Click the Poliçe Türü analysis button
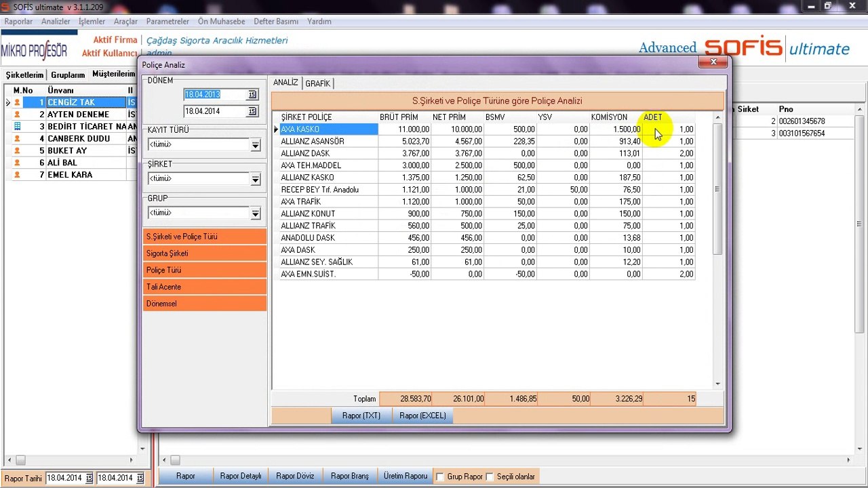 pyautogui.click(x=205, y=270)
